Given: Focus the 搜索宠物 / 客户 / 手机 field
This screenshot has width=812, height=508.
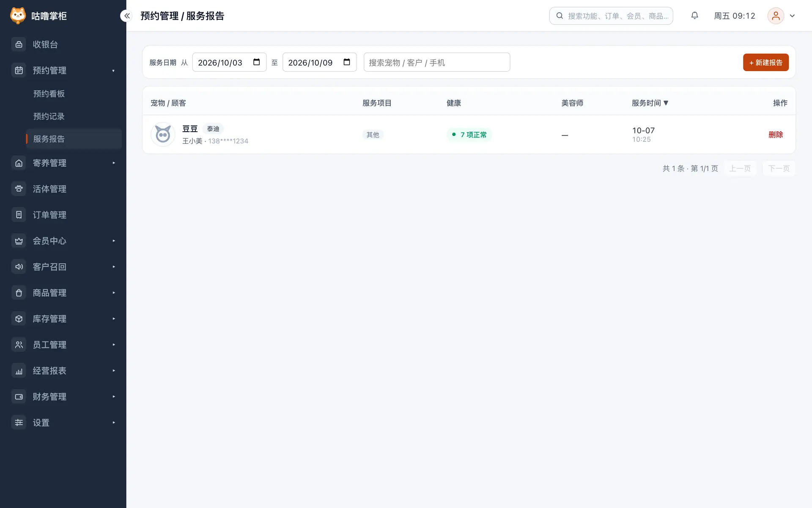Looking at the screenshot, I should click(x=436, y=62).
